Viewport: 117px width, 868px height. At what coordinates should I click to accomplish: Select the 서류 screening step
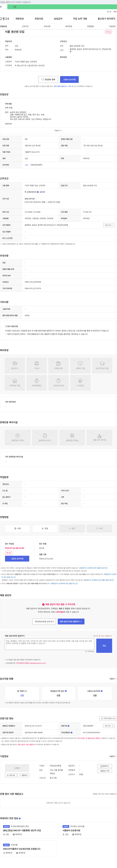coord(18,528)
